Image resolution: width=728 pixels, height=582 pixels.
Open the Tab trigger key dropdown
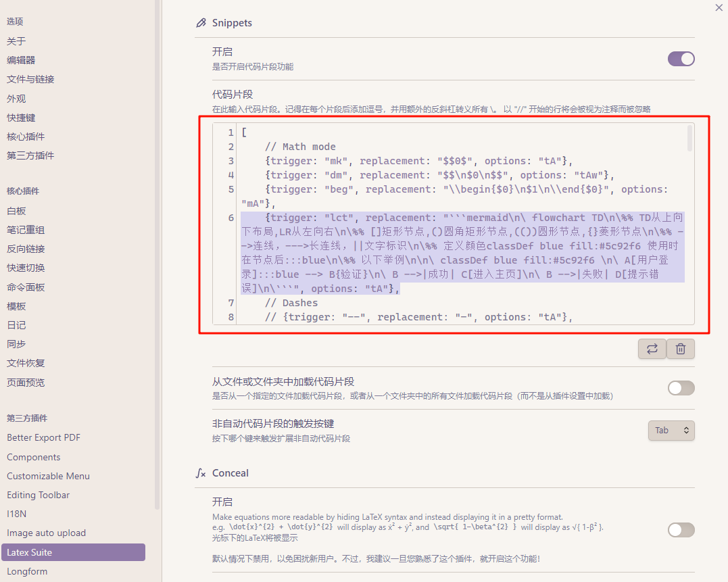(671, 430)
